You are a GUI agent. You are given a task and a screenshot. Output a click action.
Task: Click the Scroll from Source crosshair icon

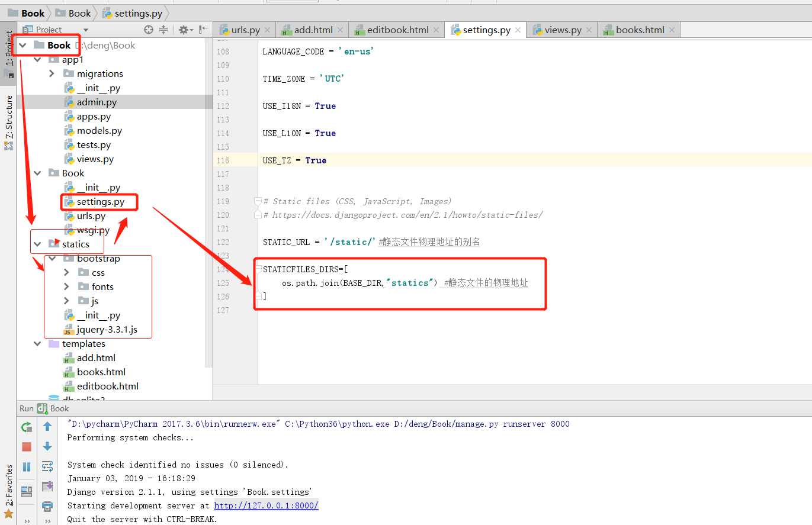pos(149,30)
